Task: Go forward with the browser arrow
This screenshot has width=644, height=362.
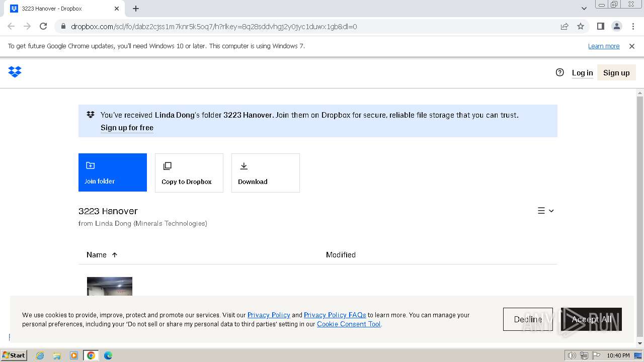Action: coord(27,26)
